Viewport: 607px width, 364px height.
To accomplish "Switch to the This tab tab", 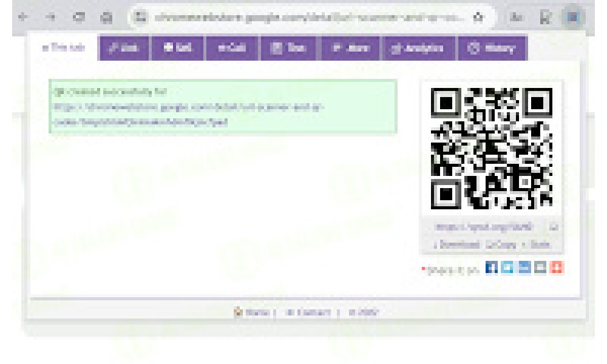I will click(x=64, y=47).
